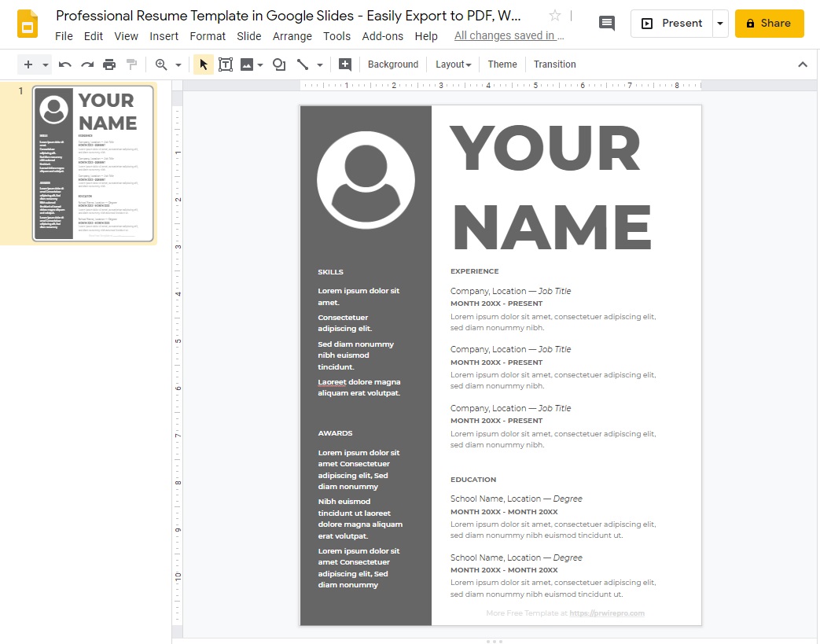Select the NAME heading text
Image resolution: width=820 pixels, height=644 pixels.
click(x=551, y=226)
